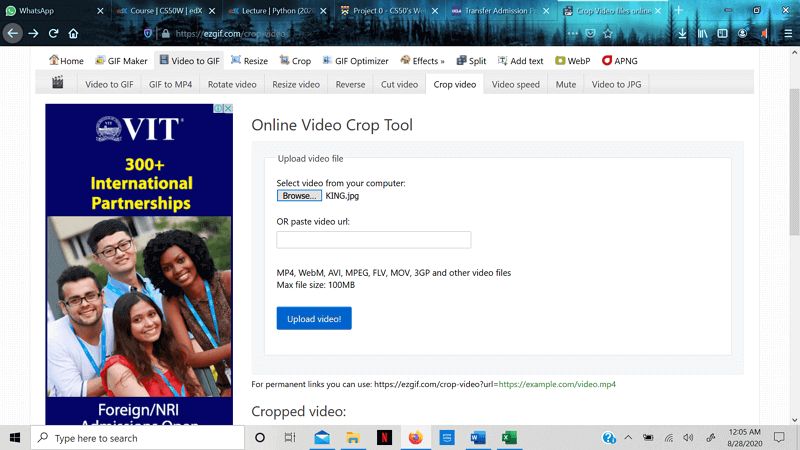Open the Firefox account icon
Screen dimensions: 800x450
pyautogui.click(x=742, y=34)
